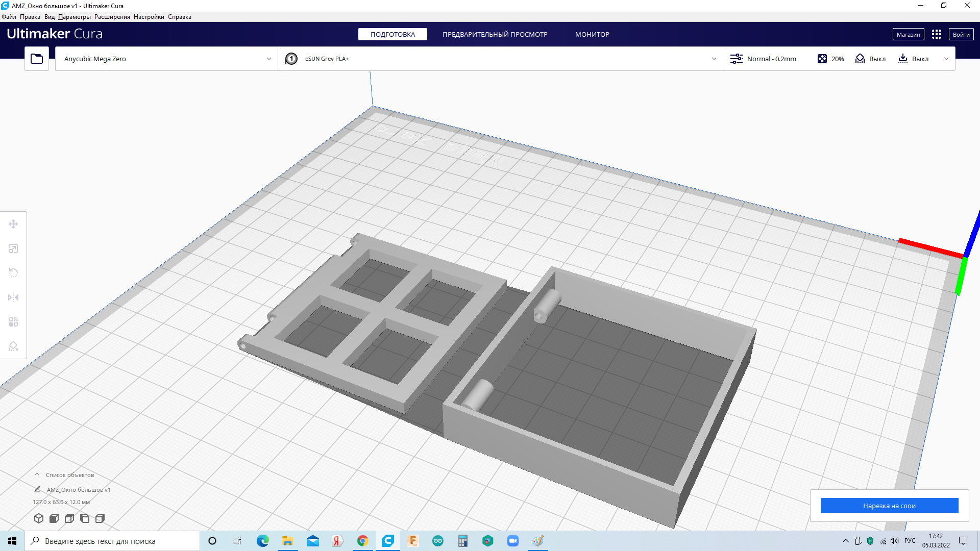Click the Магазин marketplace button
This screenshot has height=551, width=980.
pyautogui.click(x=908, y=34)
